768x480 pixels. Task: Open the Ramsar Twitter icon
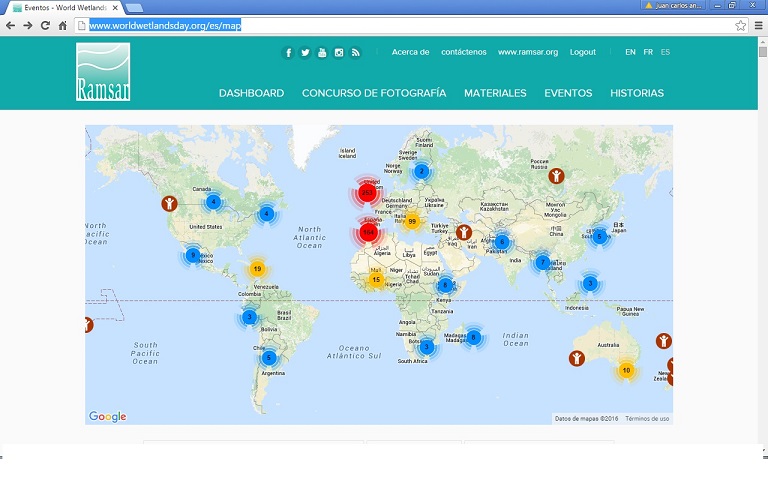click(x=305, y=52)
